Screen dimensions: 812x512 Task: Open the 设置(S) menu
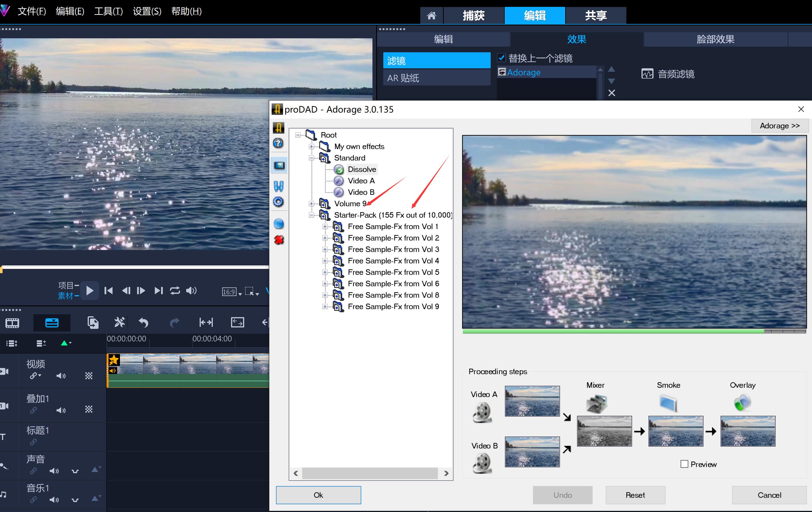[x=147, y=11]
